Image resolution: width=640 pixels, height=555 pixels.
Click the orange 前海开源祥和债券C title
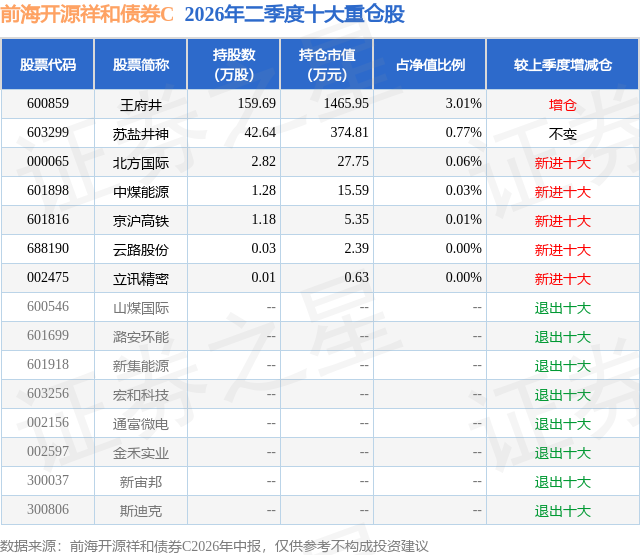[x=87, y=15]
